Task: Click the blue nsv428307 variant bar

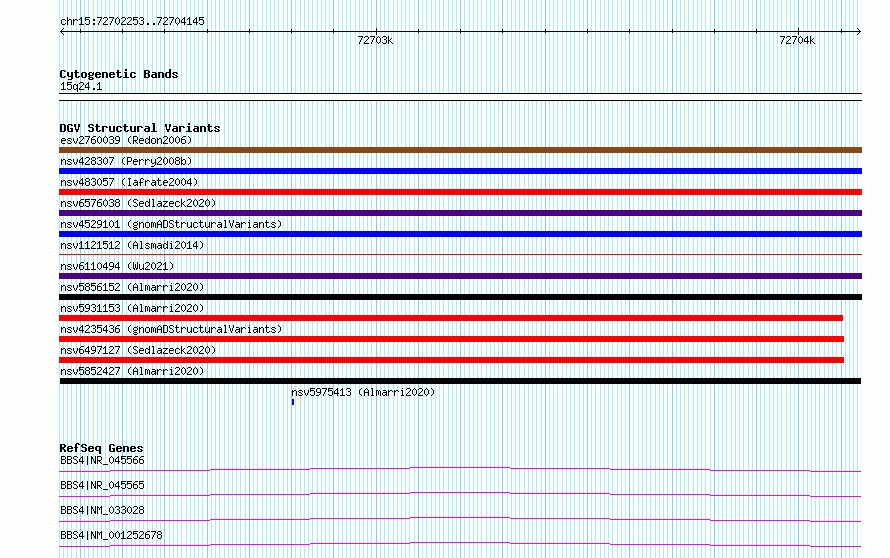Action: (x=460, y=171)
